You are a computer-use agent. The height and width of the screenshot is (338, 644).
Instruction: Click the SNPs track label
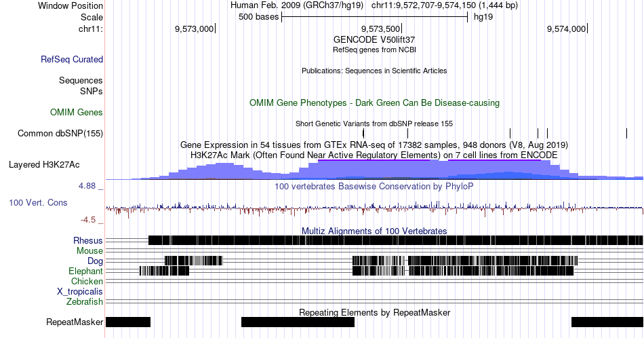[92, 91]
